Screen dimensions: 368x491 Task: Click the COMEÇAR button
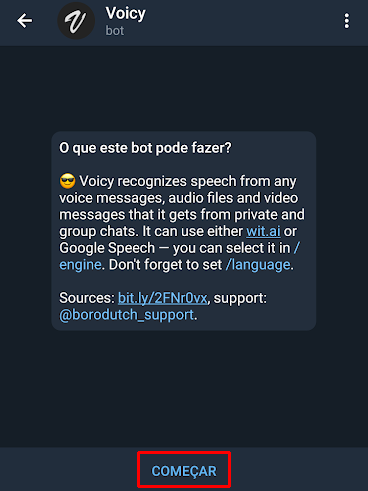[184, 471]
